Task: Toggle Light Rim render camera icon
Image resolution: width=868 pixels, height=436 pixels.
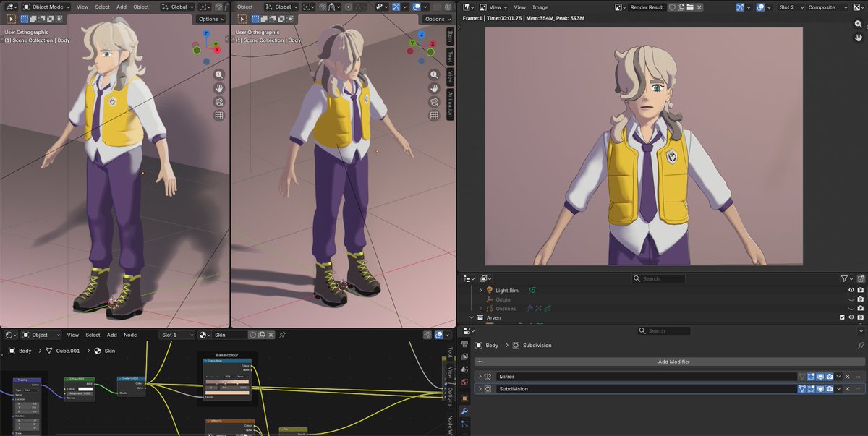Action: click(860, 291)
